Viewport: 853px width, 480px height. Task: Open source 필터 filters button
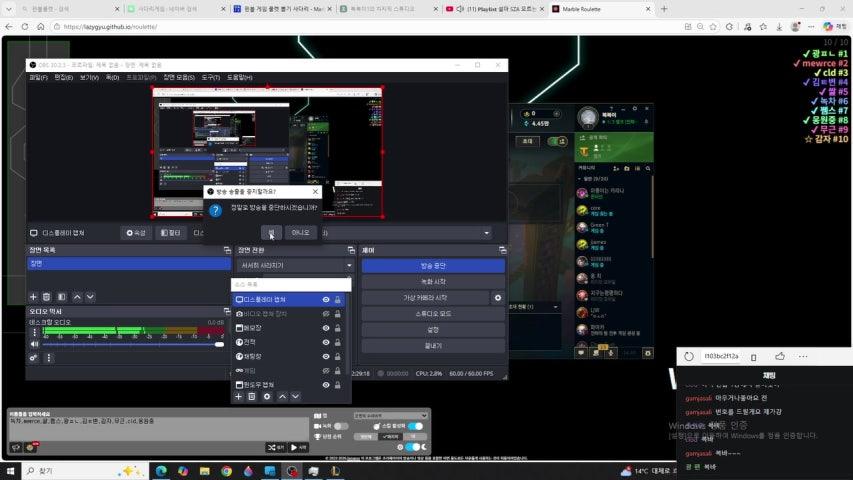171,233
